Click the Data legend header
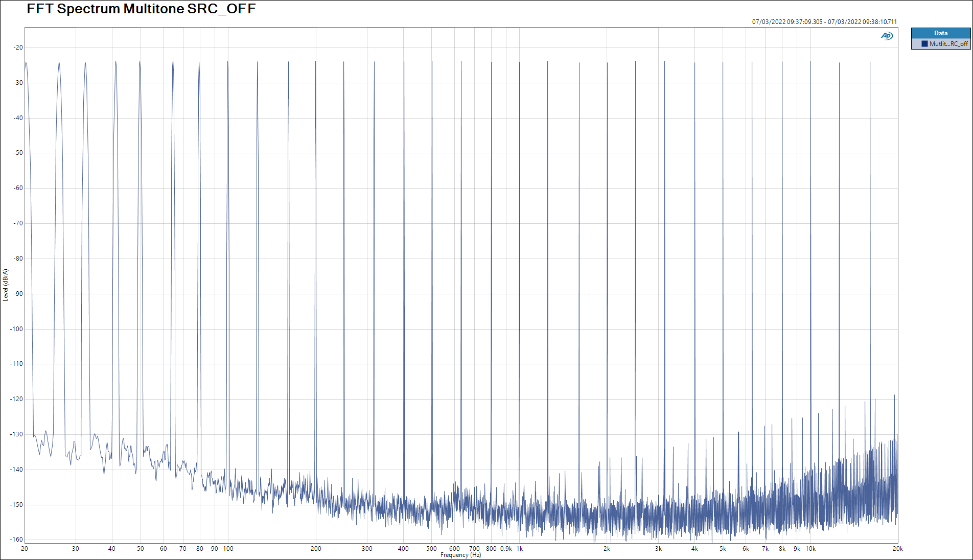 pyautogui.click(x=940, y=33)
